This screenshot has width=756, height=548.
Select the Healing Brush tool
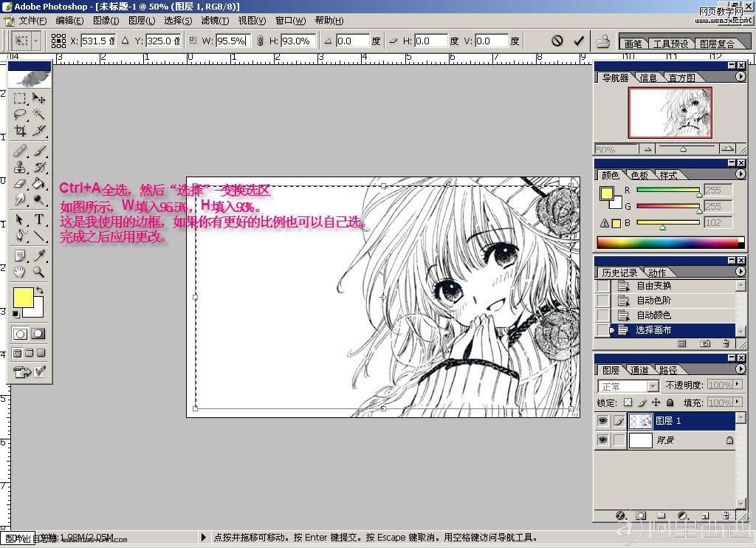click(20, 151)
